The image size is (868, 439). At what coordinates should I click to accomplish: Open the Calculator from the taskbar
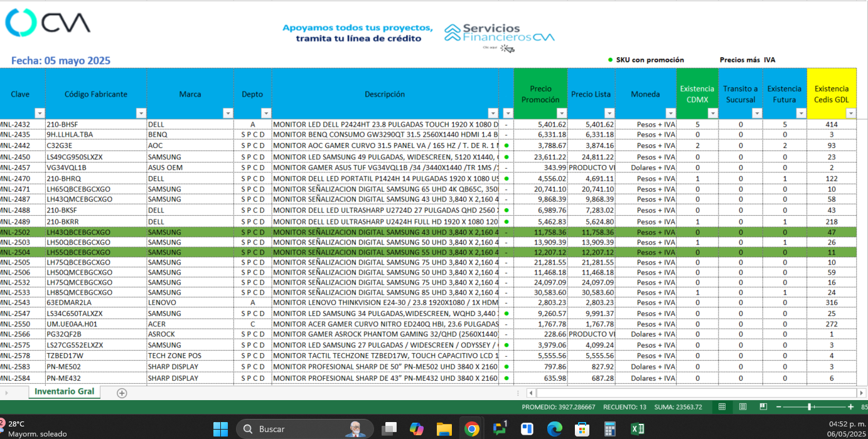coord(609,429)
